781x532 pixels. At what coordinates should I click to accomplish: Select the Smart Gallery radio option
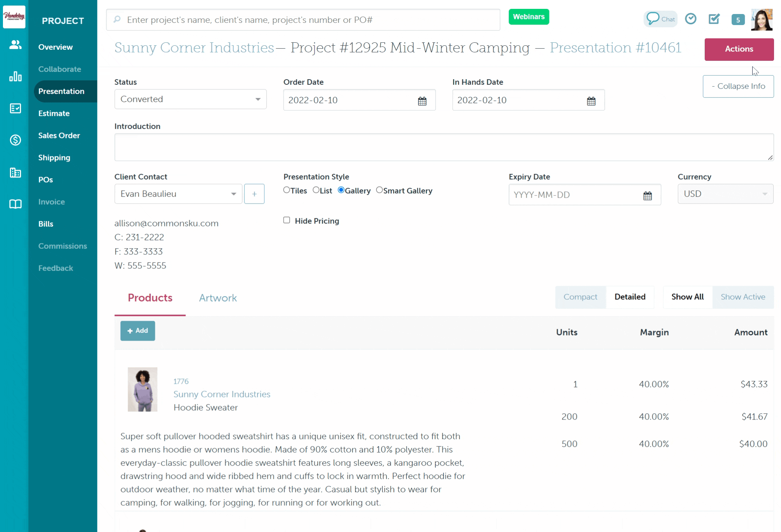coord(379,190)
